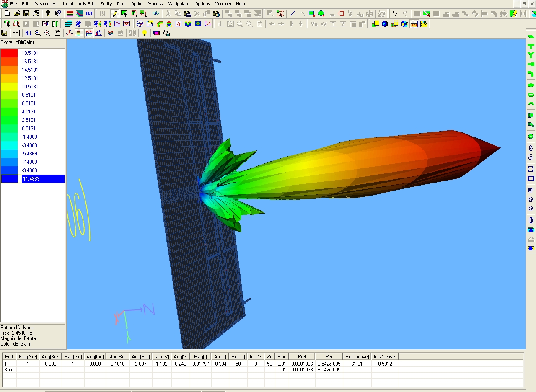
Task: Click the green 2.5131 color swatch
Action: (9, 120)
